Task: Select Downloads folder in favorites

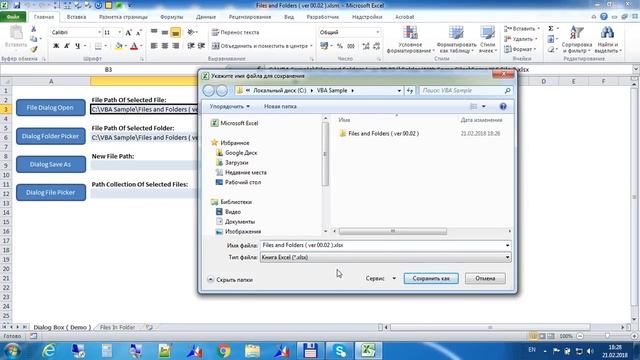Action: point(232,162)
